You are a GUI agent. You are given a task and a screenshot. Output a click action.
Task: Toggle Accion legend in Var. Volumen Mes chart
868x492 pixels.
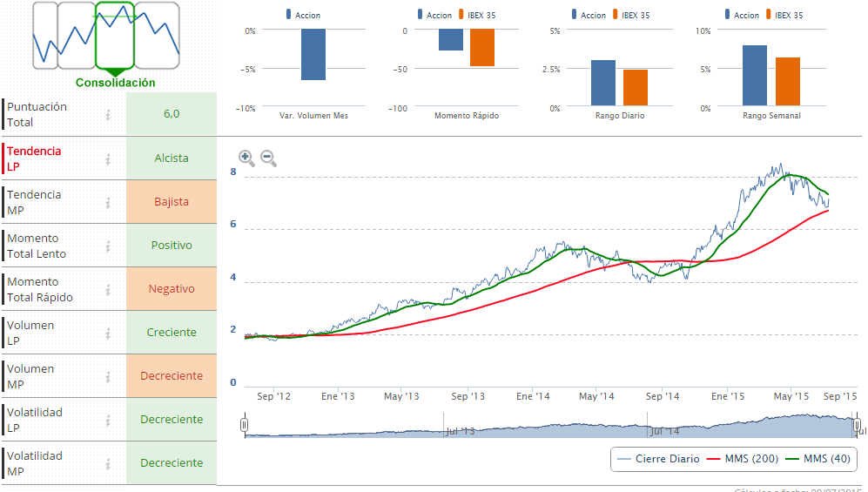click(x=303, y=15)
